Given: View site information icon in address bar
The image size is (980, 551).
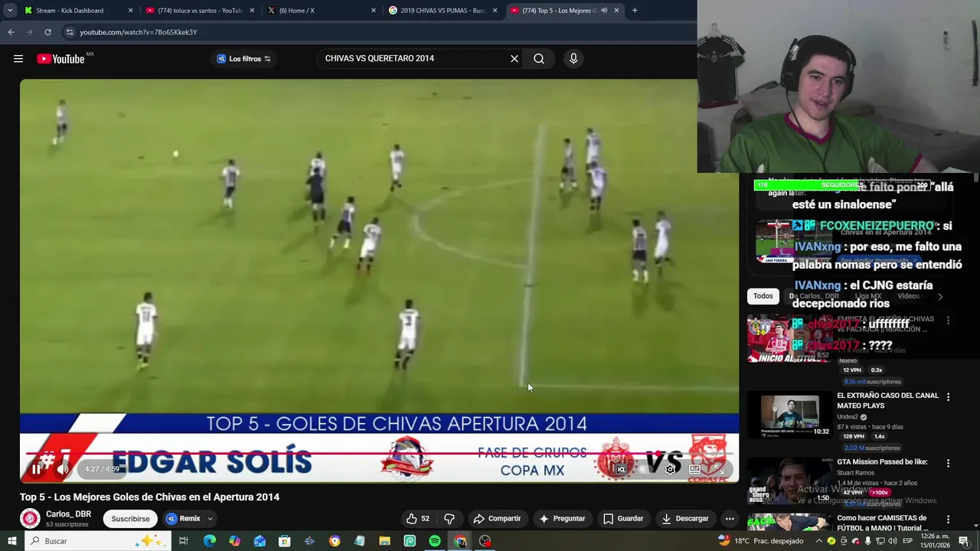Looking at the screenshot, I should click(x=70, y=32).
